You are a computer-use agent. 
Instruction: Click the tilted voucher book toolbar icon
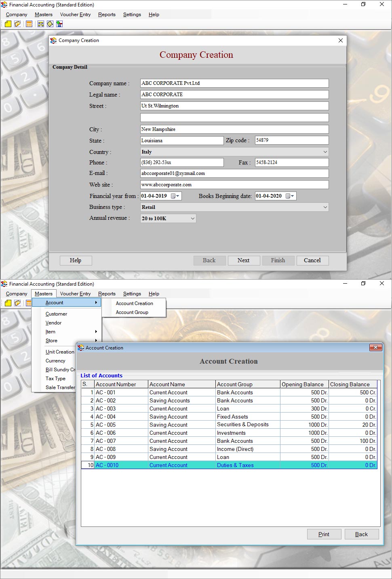50,24
